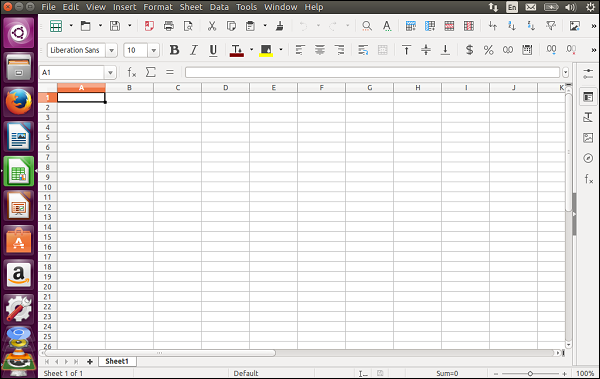Open Print Preview
The height and width of the screenshot is (379, 600).
188,26
